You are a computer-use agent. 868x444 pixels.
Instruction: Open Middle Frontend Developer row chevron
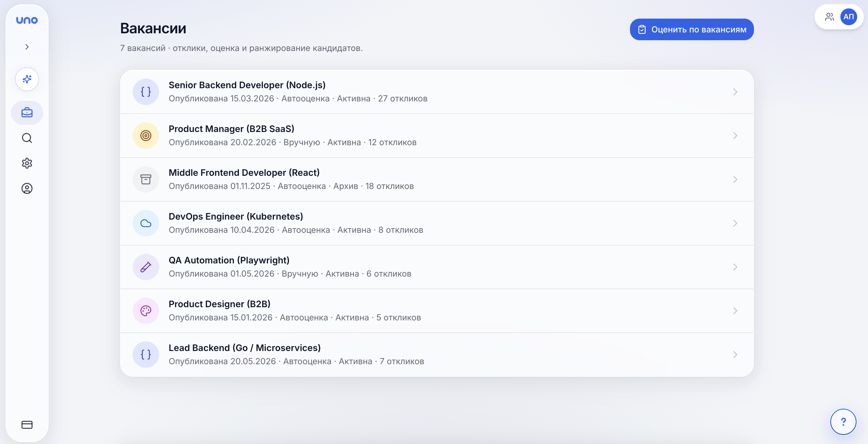pyautogui.click(x=735, y=179)
